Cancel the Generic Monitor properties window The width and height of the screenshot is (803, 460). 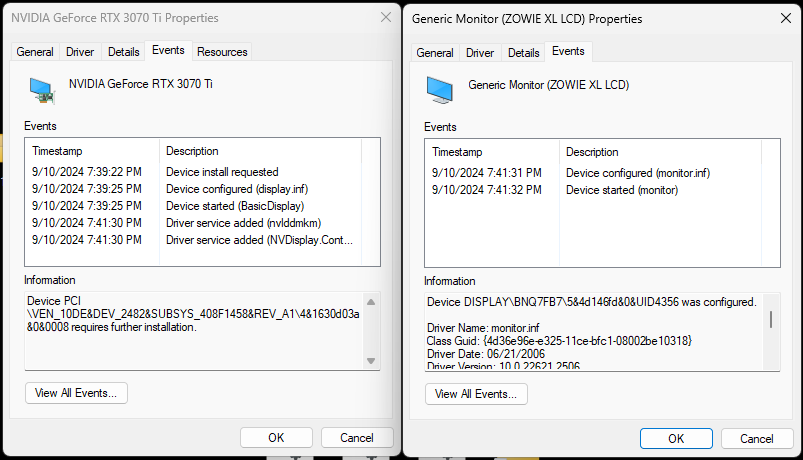(x=756, y=438)
